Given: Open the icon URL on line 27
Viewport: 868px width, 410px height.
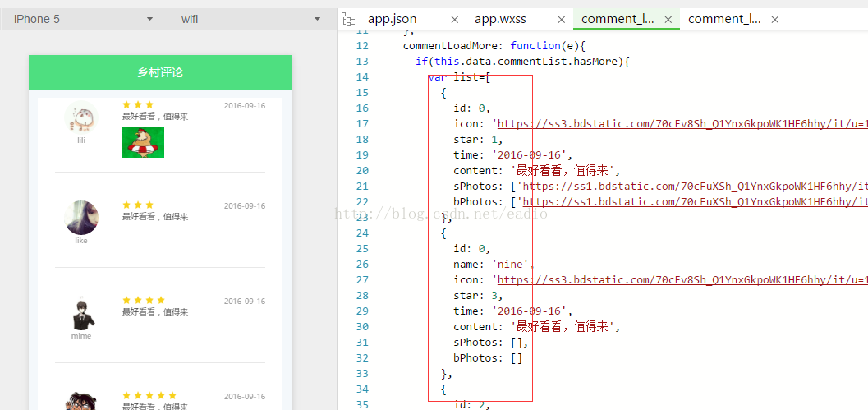Looking at the screenshot, I should (x=682, y=280).
